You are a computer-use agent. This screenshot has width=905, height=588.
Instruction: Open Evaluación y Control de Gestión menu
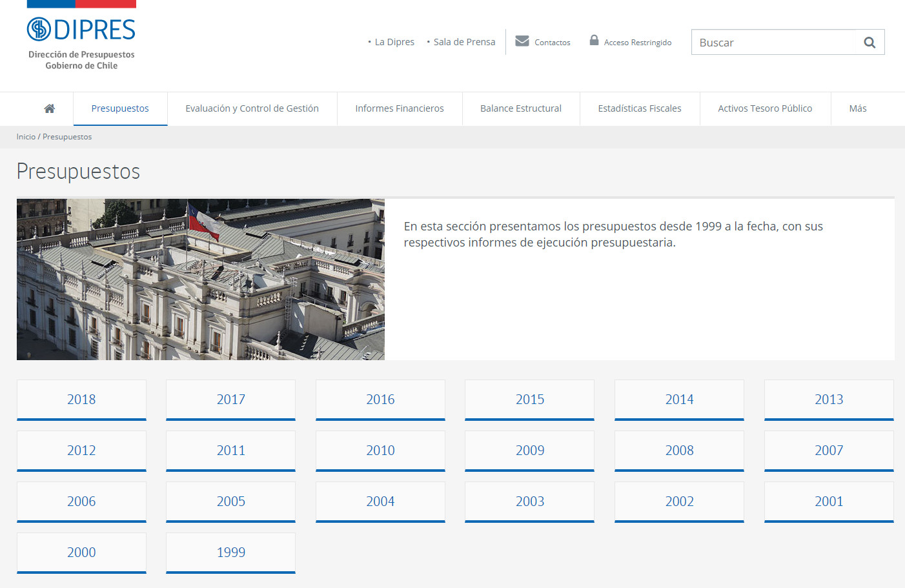(252, 108)
